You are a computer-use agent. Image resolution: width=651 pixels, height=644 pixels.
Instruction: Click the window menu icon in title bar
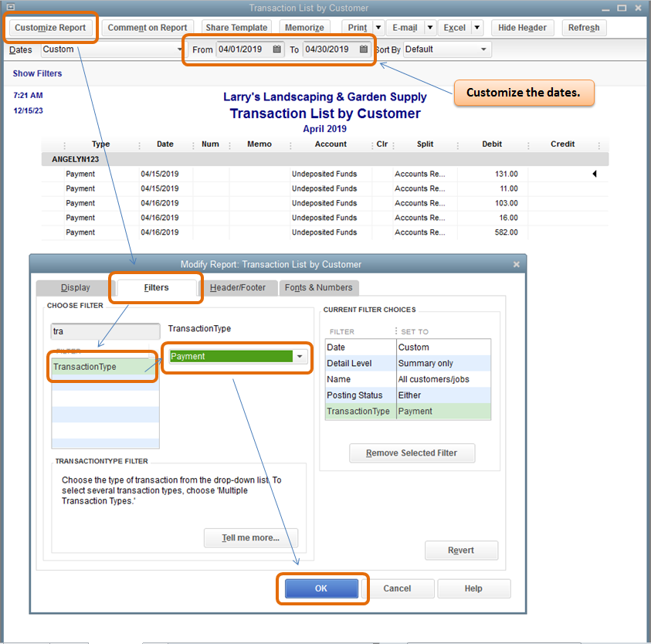tap(11, 7)
